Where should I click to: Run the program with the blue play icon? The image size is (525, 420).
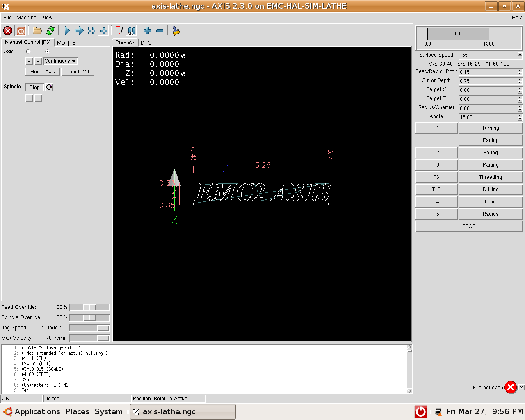(67, 31)
